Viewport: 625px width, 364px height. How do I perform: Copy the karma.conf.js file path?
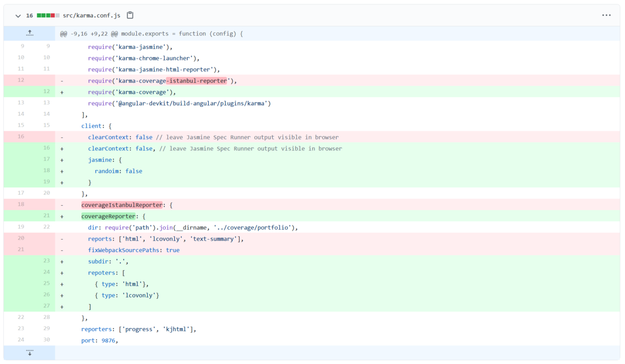[x=130, y=16]
